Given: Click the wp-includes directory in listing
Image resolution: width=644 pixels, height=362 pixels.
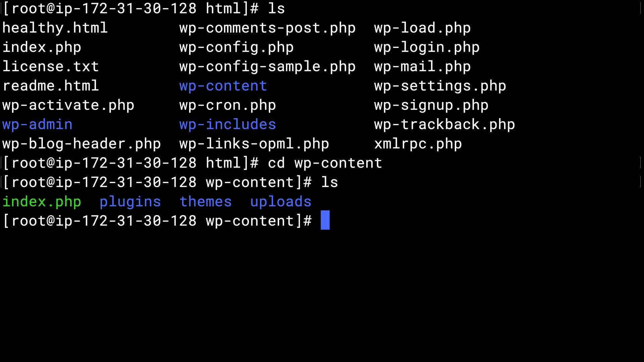Looking at the screenshot, I should (227, 124).
